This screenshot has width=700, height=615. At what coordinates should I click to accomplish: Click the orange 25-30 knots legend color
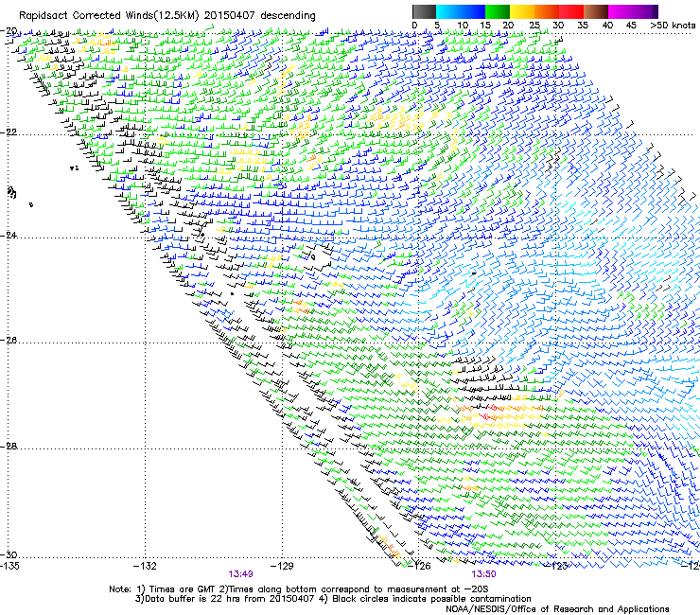[547, 11]
